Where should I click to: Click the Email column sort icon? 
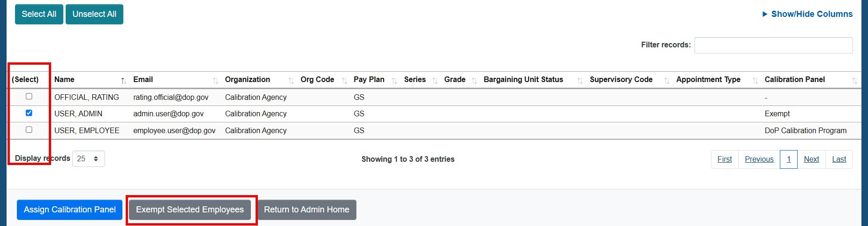[215, 81]
